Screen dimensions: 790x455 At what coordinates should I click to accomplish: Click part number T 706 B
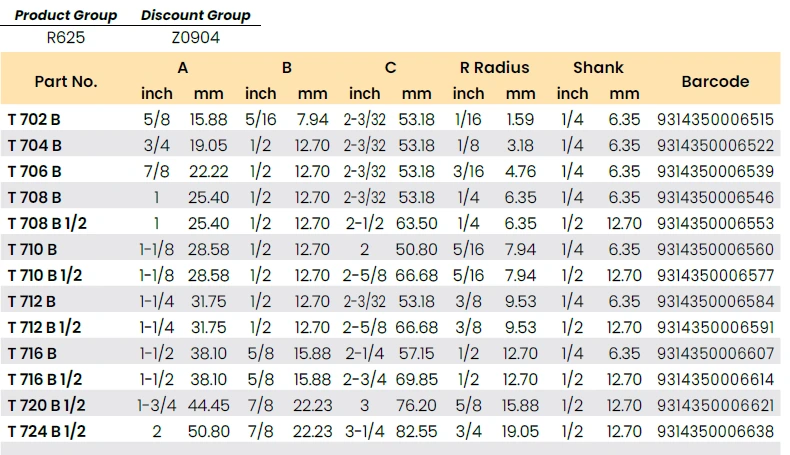pyautogui.click(x=35, y=171)
